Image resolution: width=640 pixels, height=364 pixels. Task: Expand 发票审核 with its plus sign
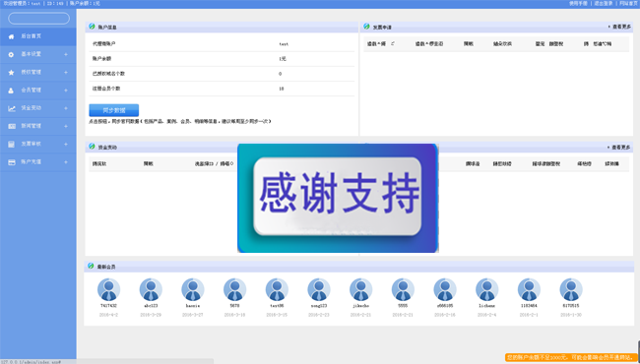pos(66,144)
